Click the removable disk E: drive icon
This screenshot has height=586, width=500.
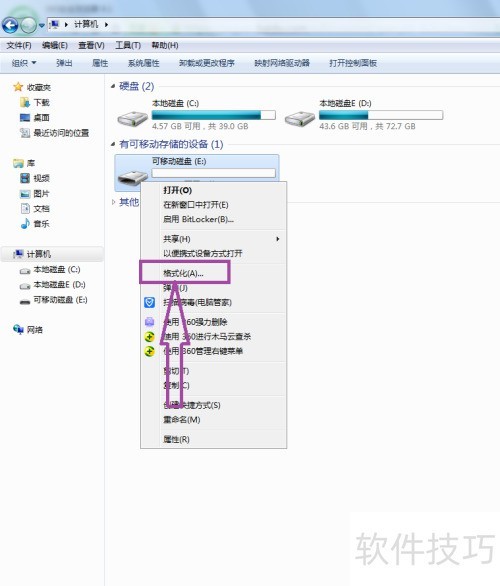tap(132, 177)
